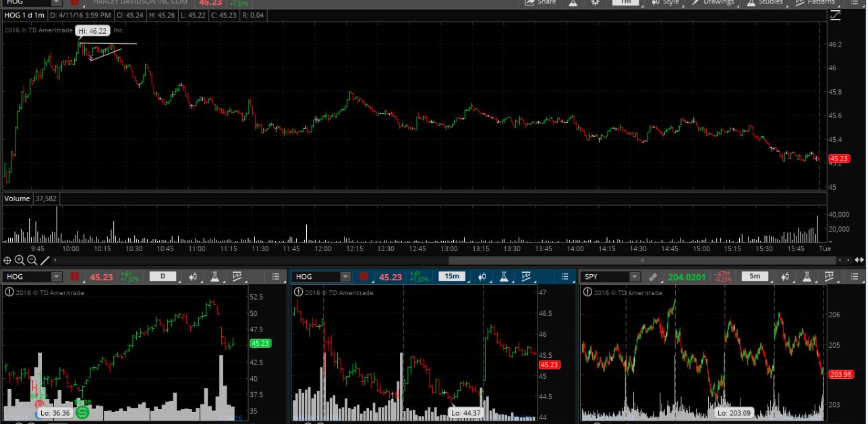The image size is (868, 424).
Task: Click the red 45.23 price tag on main chart axis
Action: click(x=838, y=159)
